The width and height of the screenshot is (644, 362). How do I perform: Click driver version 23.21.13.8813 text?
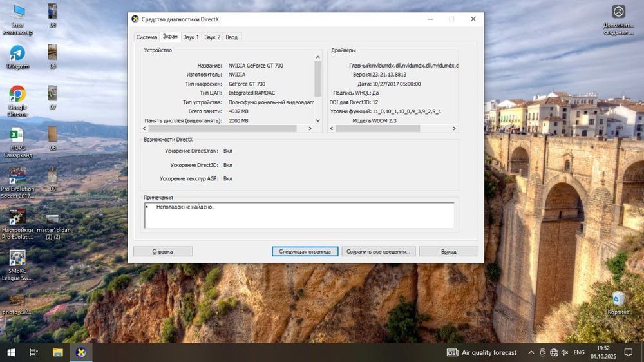389,75
